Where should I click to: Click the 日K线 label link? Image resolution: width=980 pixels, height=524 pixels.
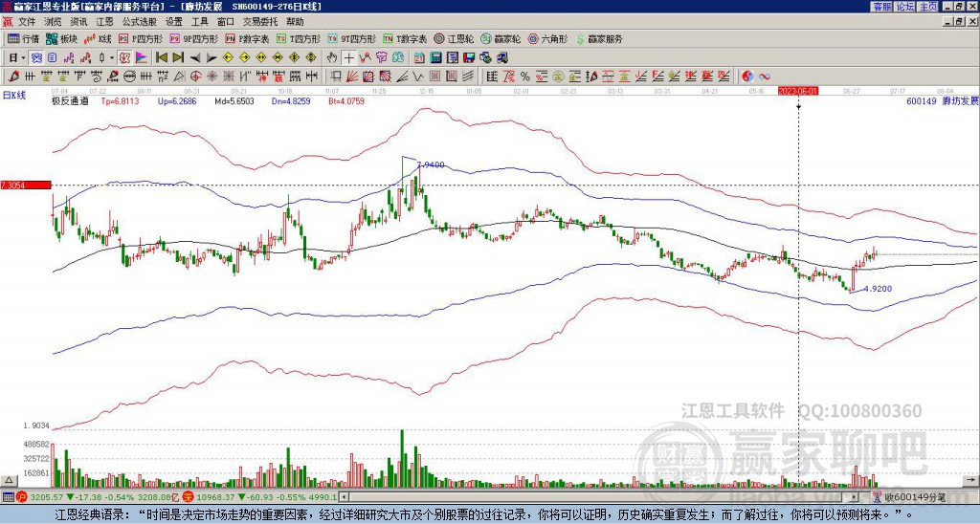(x=14, y=95)
